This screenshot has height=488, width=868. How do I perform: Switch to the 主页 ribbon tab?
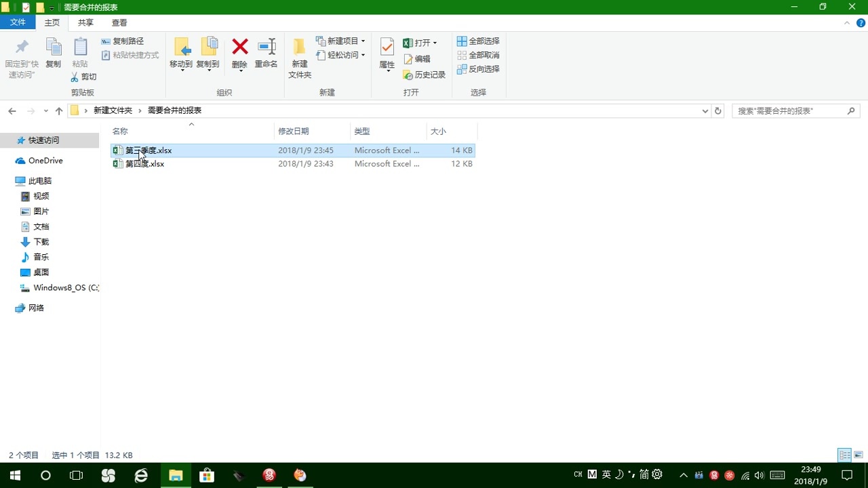[52, 22]
